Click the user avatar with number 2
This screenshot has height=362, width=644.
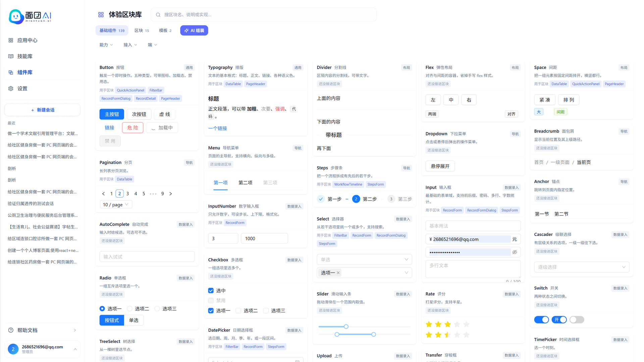13,349
